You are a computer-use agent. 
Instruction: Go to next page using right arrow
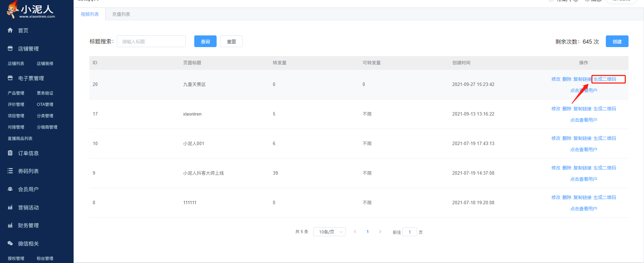coord(380,232)
